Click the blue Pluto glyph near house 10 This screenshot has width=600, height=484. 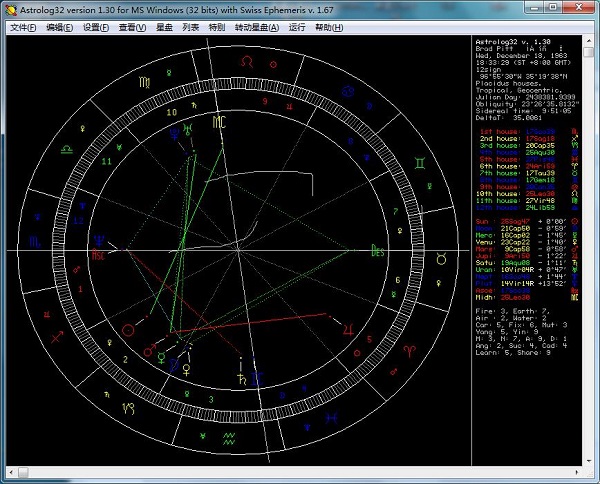click(174, 133)
